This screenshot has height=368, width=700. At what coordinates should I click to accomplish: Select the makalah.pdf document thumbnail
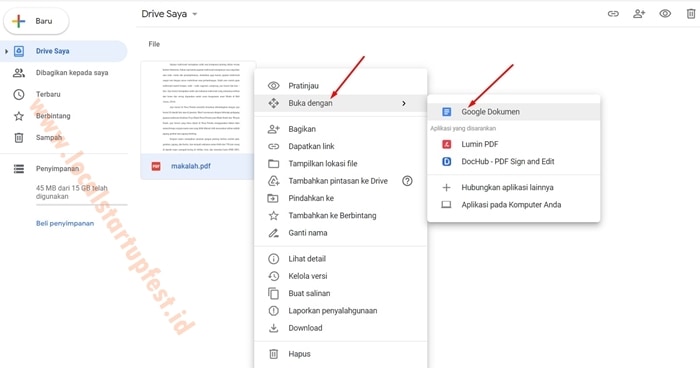coord(198,108)
